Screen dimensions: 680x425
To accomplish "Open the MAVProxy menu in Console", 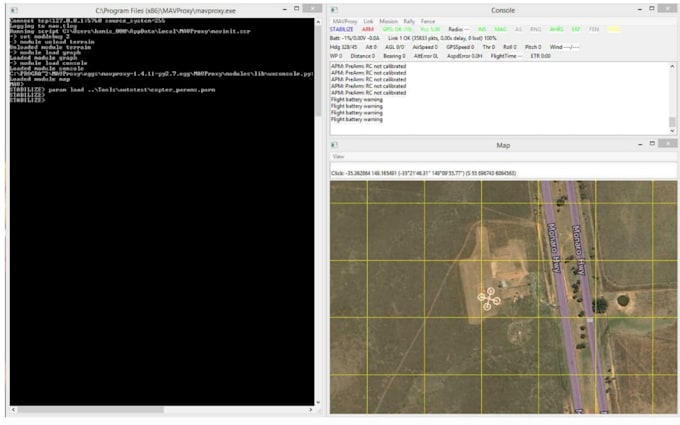I will [x=345, y=21].
